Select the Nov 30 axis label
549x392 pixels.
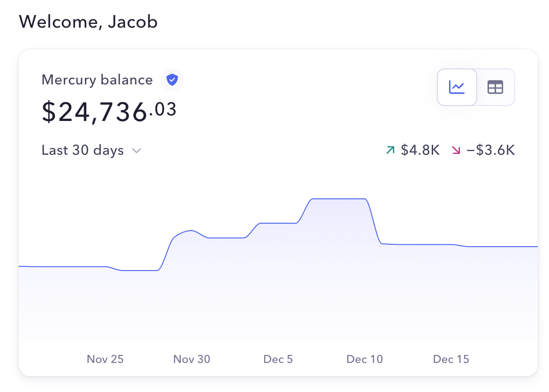(191, 359)
